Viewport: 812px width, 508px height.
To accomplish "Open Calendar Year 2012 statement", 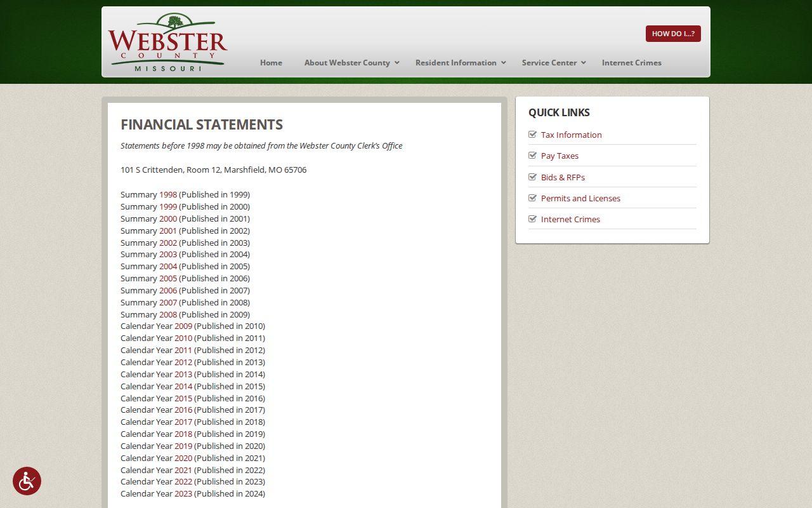I will pos(183,362).
